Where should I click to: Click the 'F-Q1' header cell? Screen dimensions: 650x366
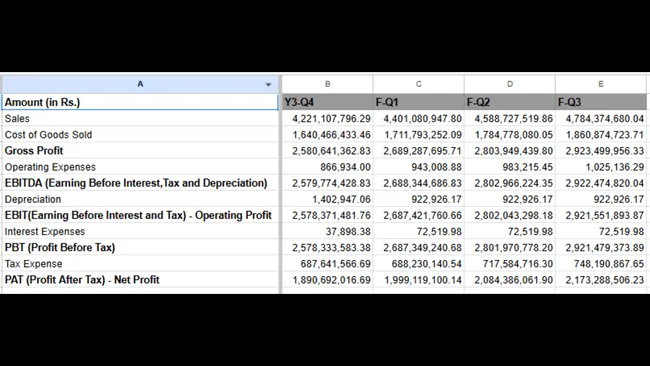(419, 102)
